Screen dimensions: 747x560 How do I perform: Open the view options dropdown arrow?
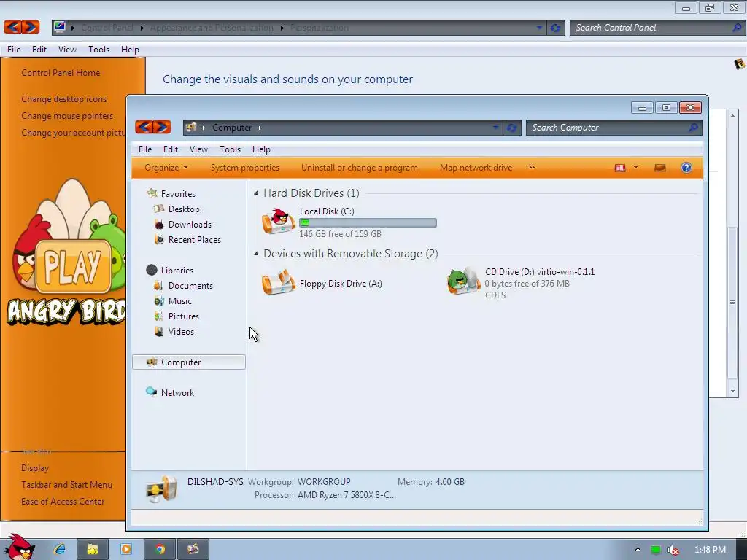pos(635,168)
